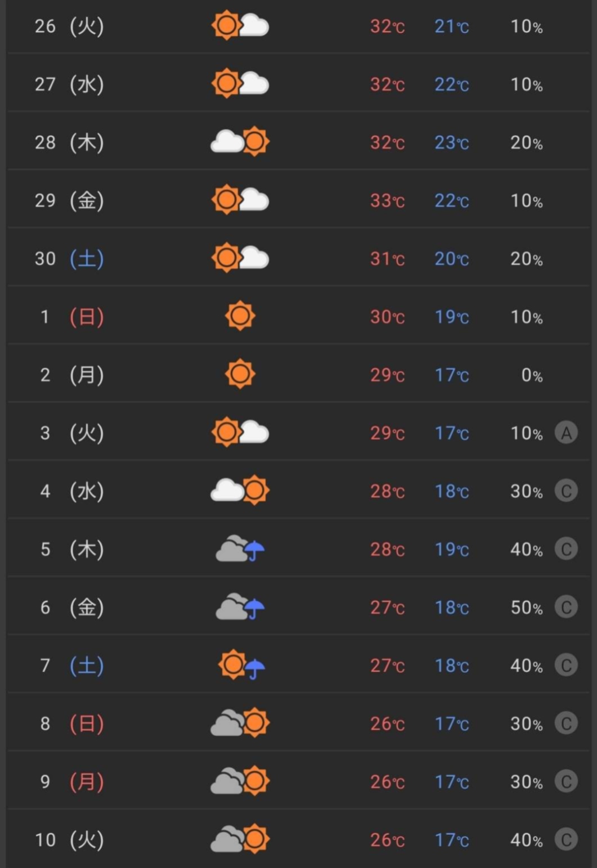Screen dimensions: 597x868
Task: Click the 50% rain chance on day 6
Action: point(526,608)
